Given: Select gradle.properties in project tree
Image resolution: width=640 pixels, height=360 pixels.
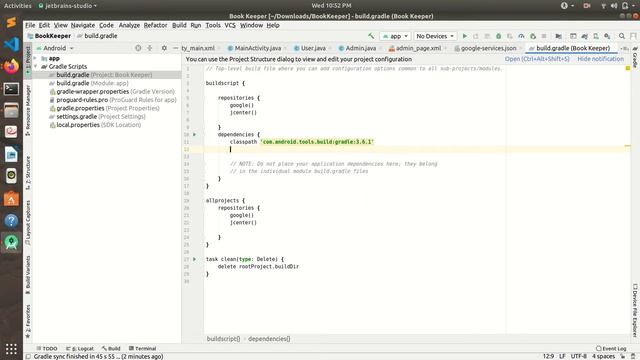Looking at the screenshot, I should 104,108.
